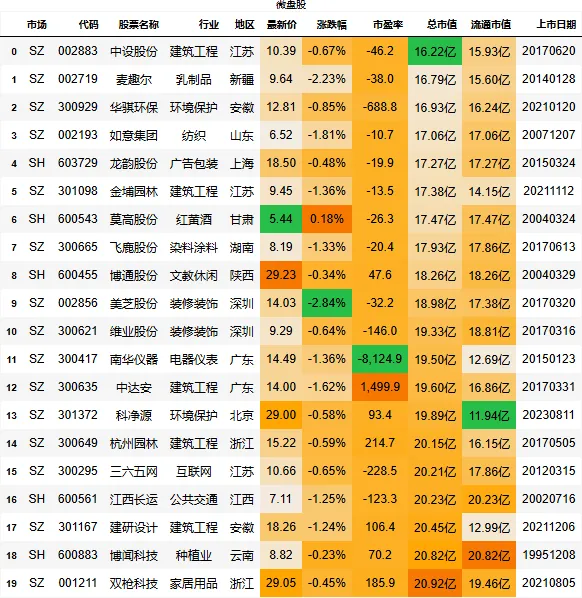The width and height of the screenshot is (582, 598).
Task: Click the 流通市值 column header
Action: pyautogui.click(x=491, y=25)
